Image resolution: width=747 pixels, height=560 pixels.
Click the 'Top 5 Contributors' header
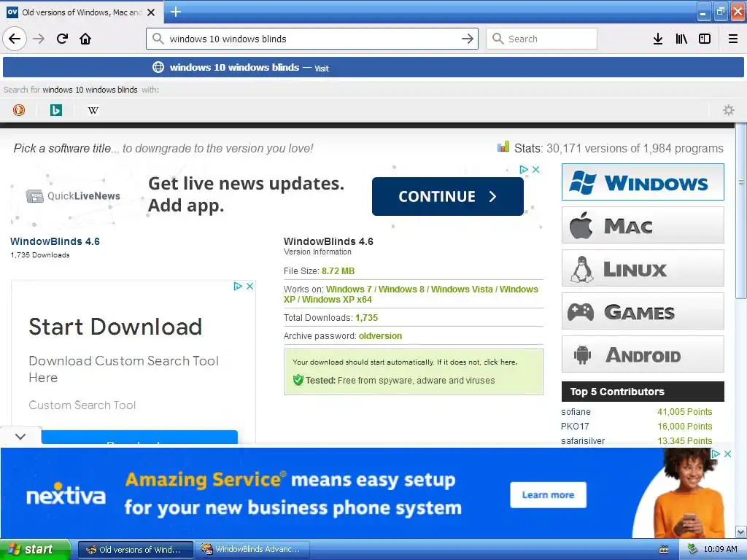[x=643, y=392]
